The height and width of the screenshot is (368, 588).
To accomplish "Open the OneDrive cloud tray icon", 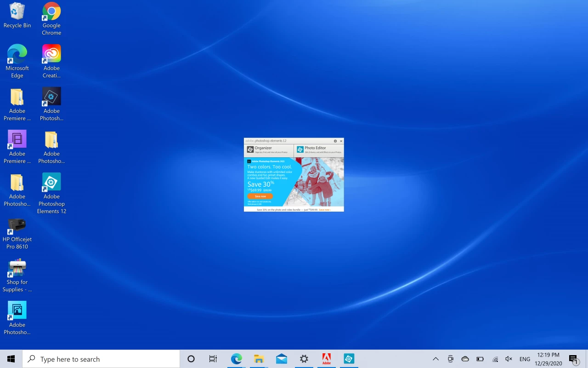I will (x=465, y=359).
